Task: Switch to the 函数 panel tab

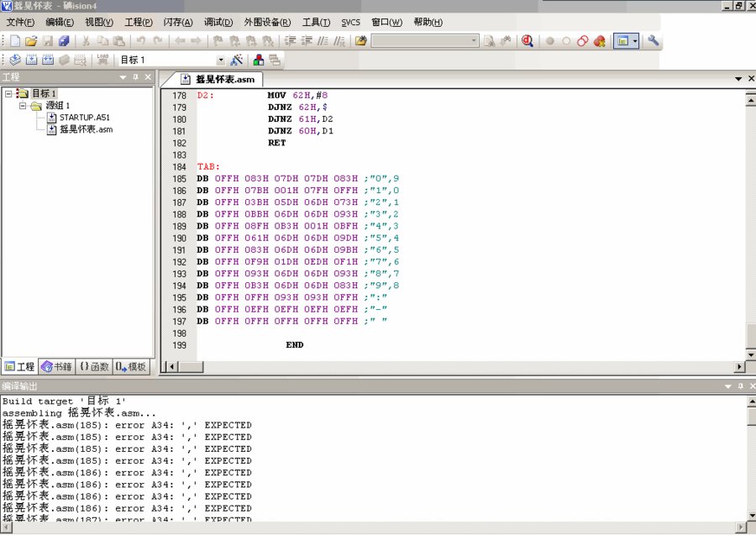Action: tap(94, 366)
